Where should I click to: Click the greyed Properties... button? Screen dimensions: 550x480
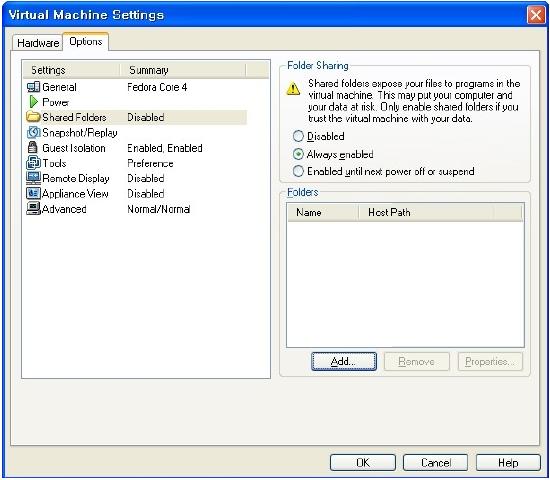pos(490,361)
